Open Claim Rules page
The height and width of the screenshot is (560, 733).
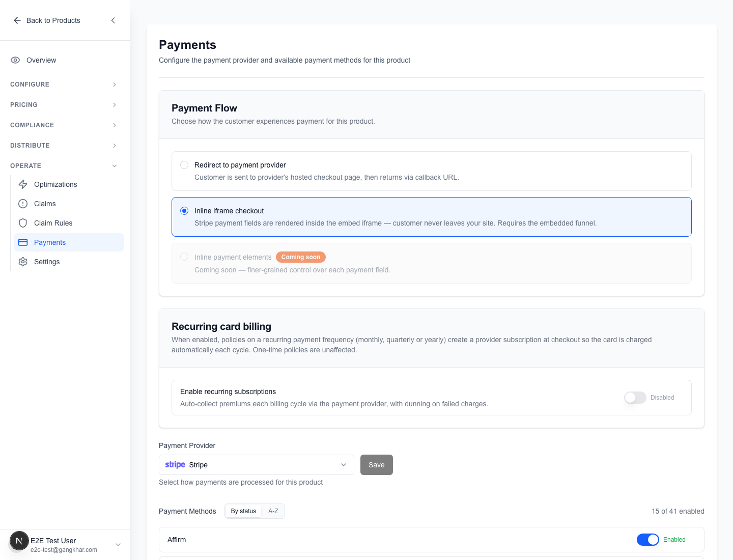69,223
